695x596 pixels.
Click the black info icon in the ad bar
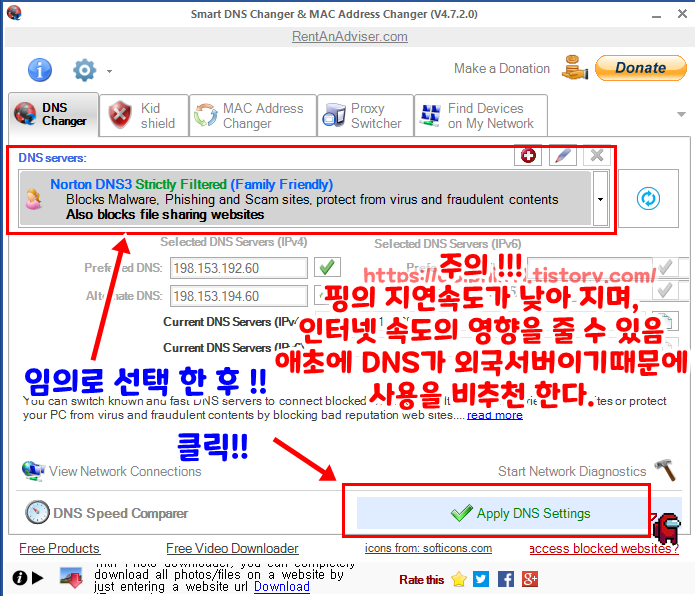coord(20,578)
